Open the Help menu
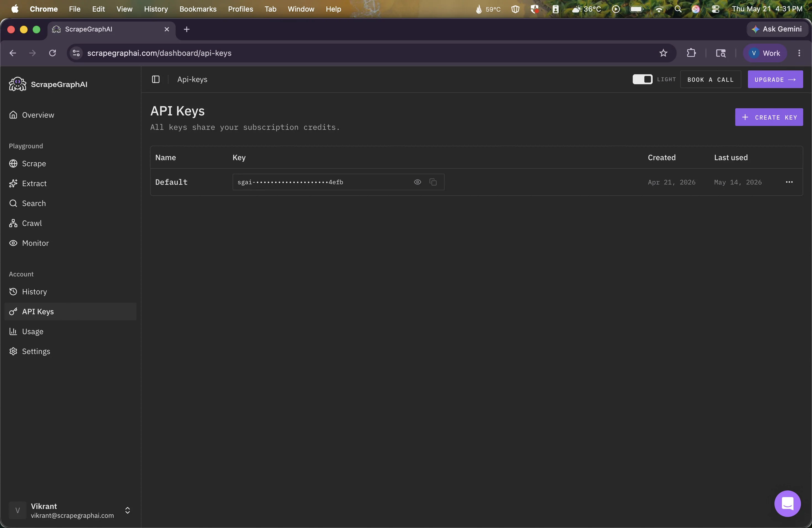Viewport: 812px width, 528px height. tap(333, 9)
